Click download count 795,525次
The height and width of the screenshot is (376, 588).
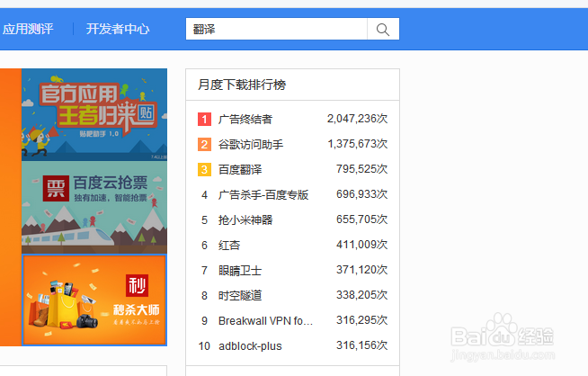361,169
